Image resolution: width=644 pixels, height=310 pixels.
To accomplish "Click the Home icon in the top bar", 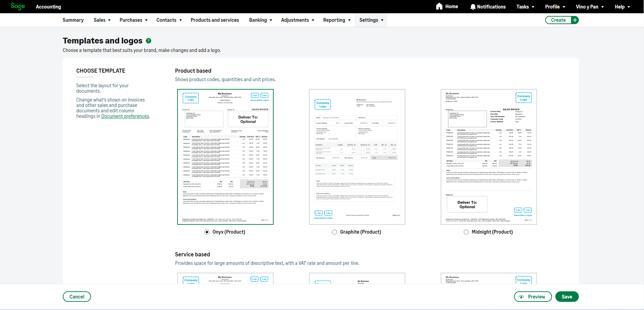I will pos(439,6).
